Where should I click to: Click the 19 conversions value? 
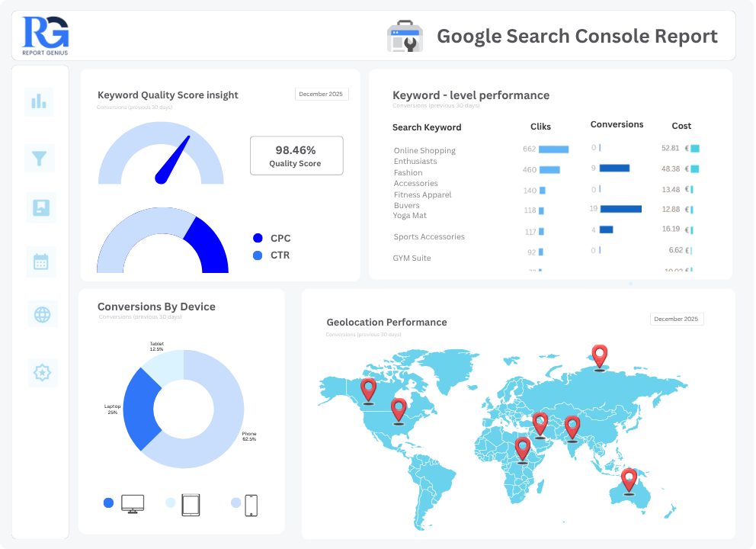coord(594,208)
